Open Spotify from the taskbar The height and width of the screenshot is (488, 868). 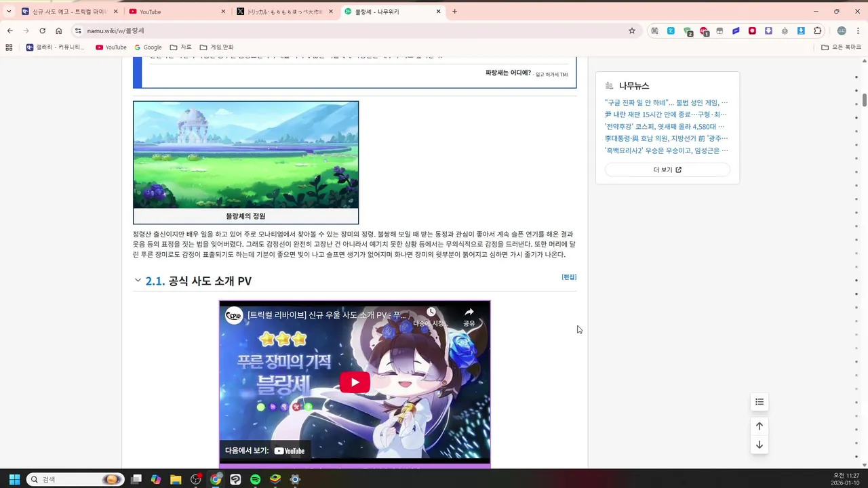(255, 479)
